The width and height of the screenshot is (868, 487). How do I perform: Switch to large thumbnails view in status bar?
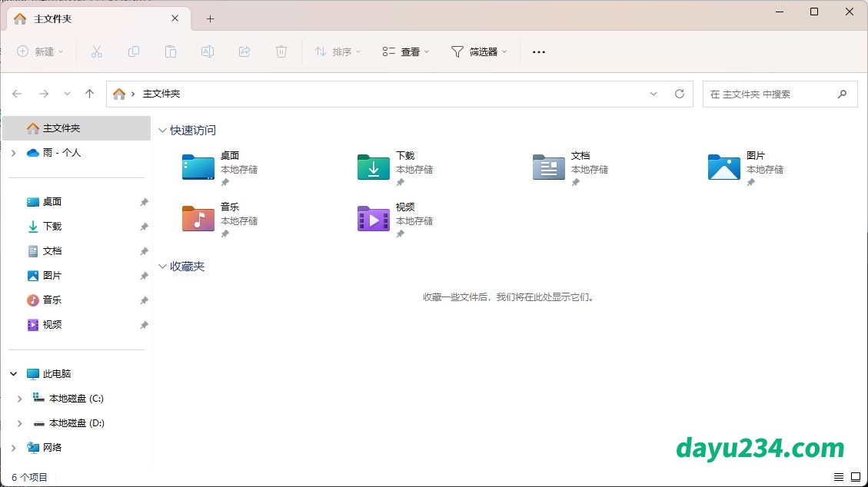coord(855,477)
